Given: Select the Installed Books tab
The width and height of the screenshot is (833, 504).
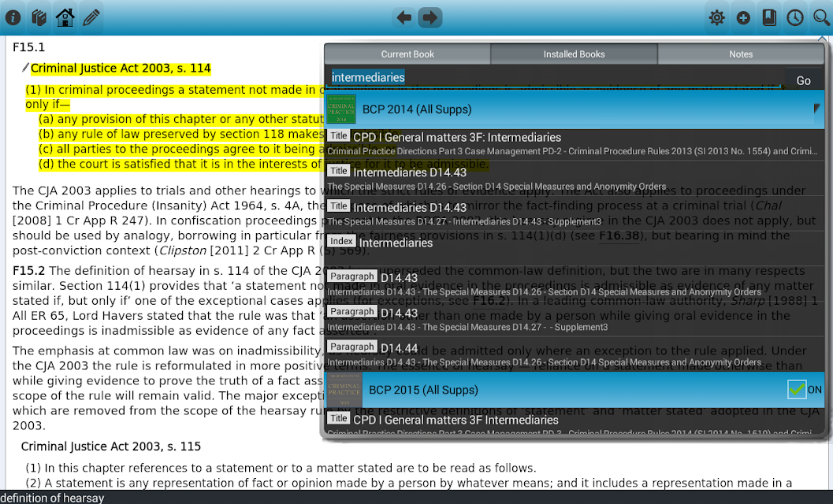Looking at the screenshot, I should pyautogui.click(x=574, y=54).
